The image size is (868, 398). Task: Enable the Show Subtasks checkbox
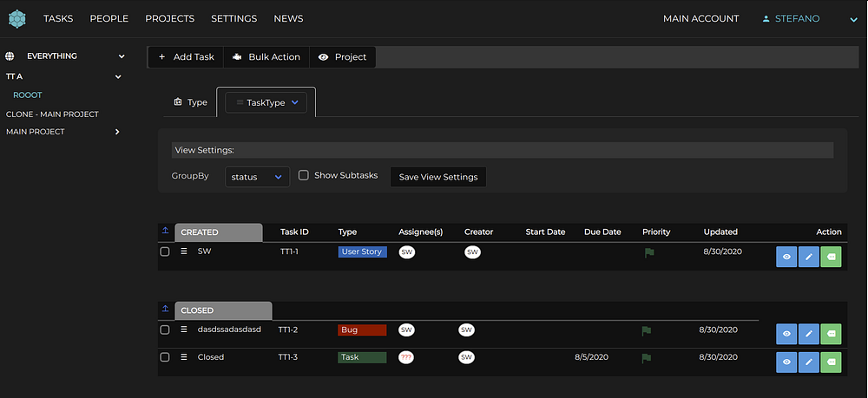pos(304,175)
